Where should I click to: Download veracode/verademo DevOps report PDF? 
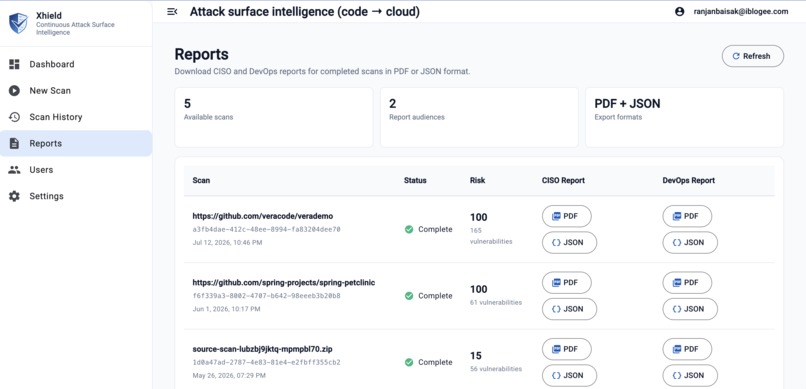click(687, 216)
